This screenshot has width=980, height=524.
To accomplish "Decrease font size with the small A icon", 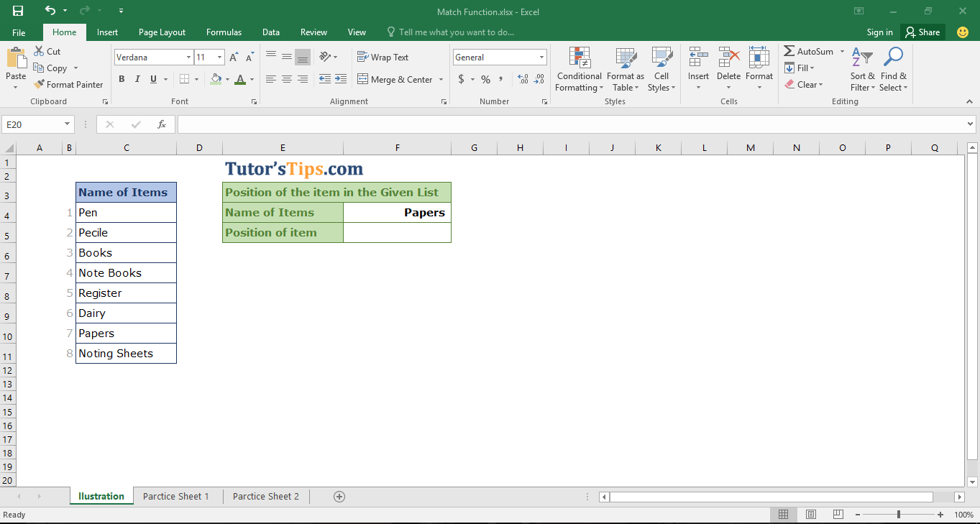I will click(x=249, y=58).
